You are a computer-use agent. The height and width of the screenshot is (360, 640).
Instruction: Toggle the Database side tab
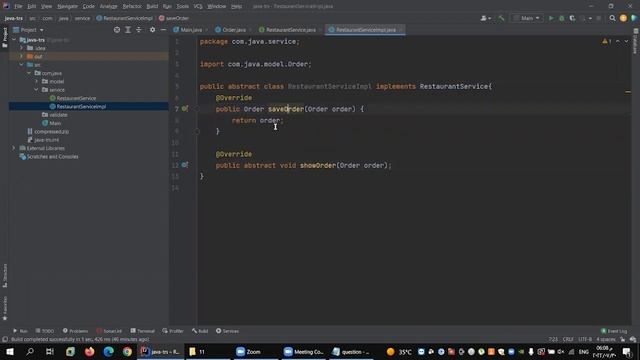click(636, 42)
